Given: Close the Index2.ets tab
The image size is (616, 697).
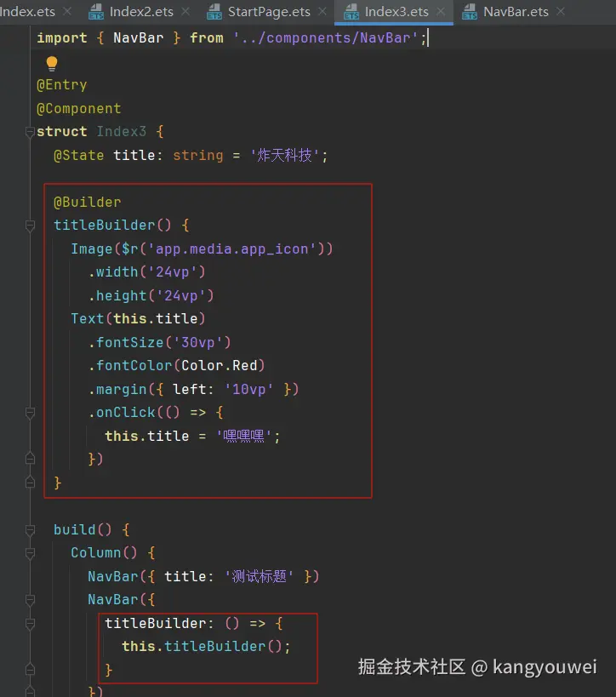Looking at the screenshot, I should tap(185, 12).
